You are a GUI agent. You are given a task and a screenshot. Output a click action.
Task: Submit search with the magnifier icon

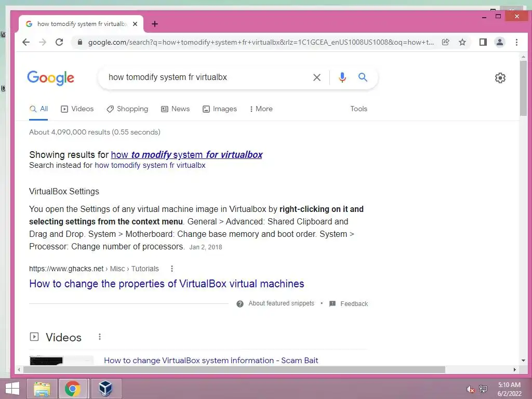point(363,77)
